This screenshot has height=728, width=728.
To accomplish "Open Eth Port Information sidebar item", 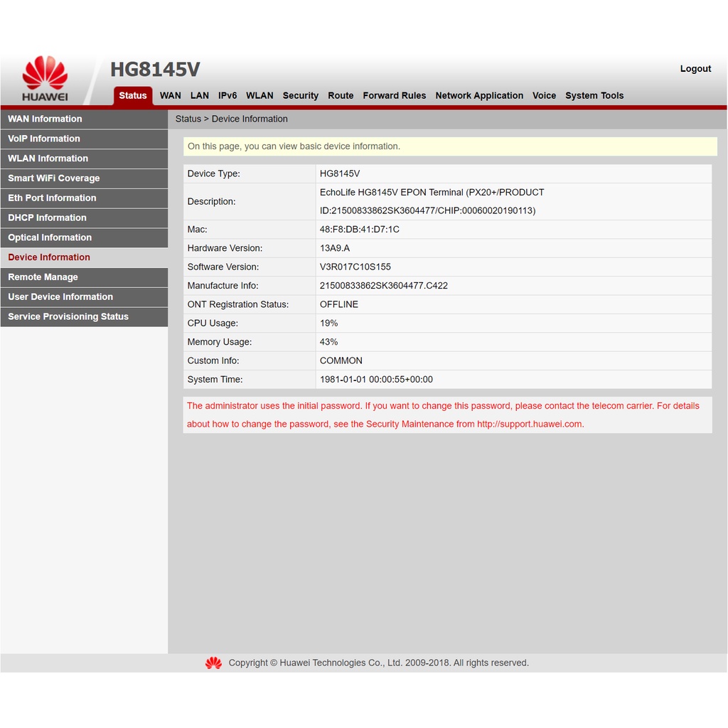I will point(52,198).
